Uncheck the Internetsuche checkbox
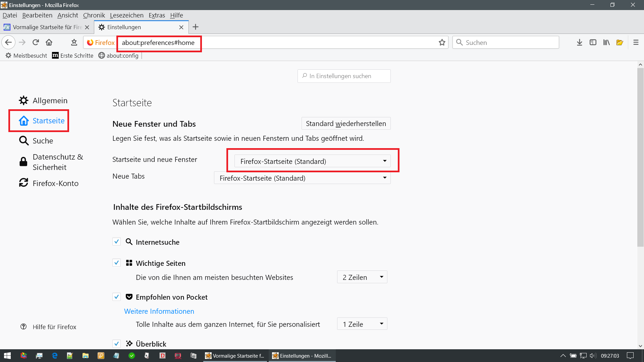 [116, 242]
